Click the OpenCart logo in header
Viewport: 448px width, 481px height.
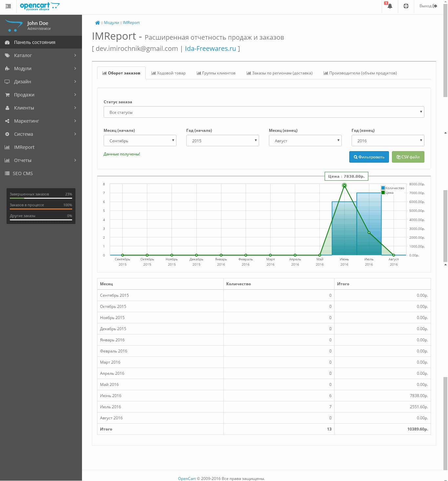click(x=40, y=6)
